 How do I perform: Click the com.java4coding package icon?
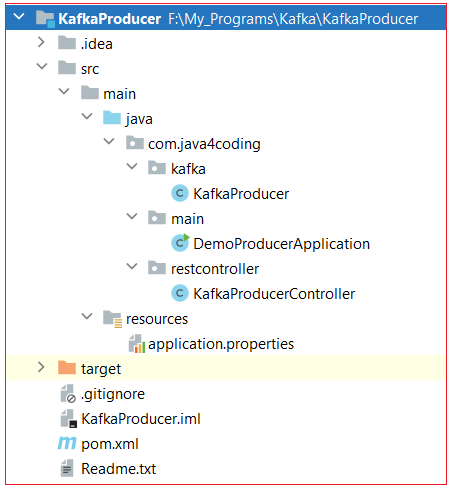pos(135,143)
